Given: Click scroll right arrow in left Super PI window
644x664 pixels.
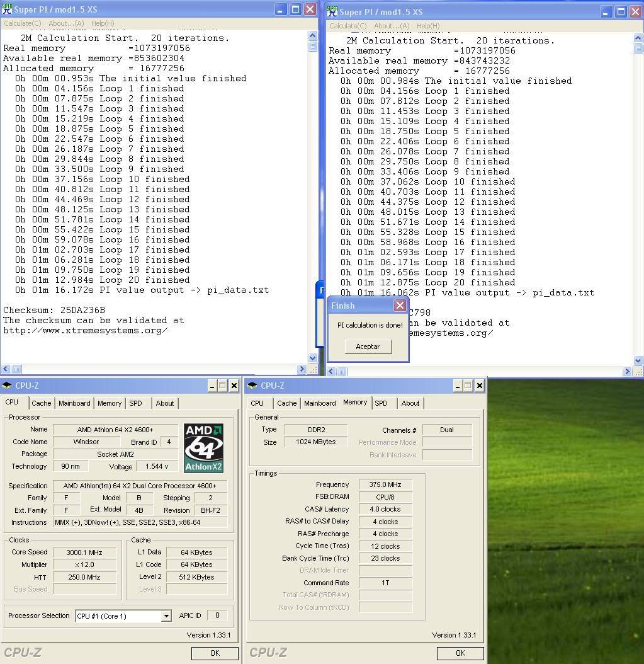Looking at the screenshot, I should click(x=302, y=369).
